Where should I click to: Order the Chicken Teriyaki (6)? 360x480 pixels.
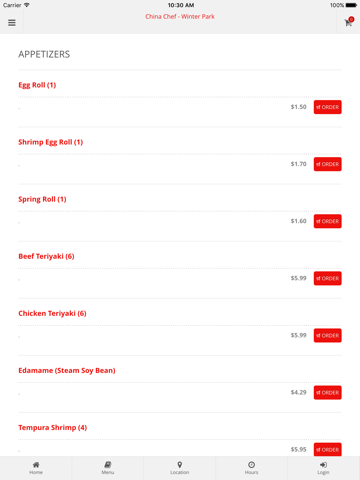pos(327,335)
